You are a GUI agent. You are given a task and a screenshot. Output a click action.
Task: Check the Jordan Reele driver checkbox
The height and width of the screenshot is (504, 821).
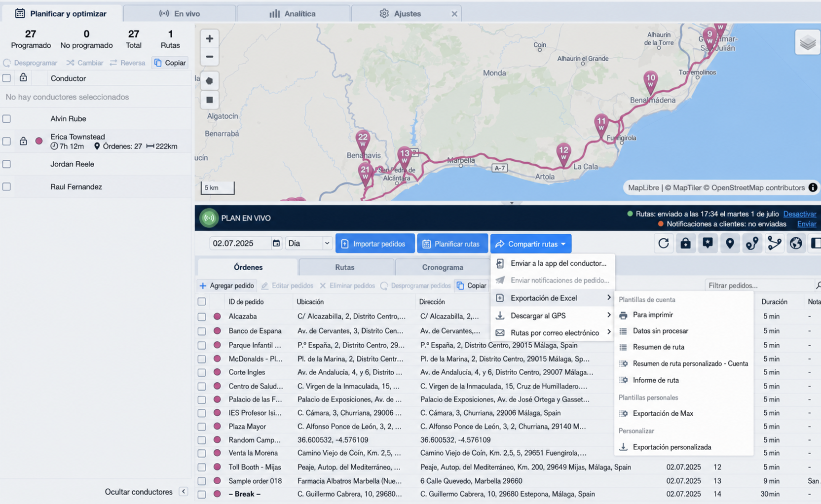point(6,164)
